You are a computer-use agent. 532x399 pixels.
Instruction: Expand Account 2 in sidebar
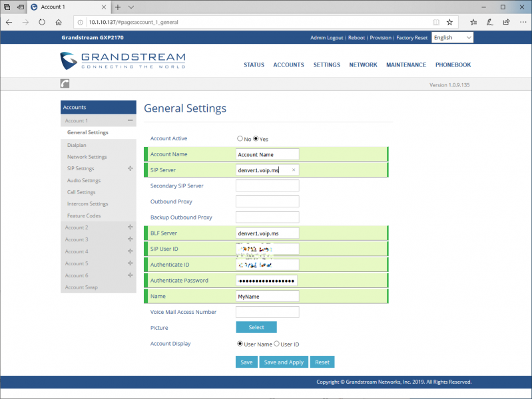point(130,227)
